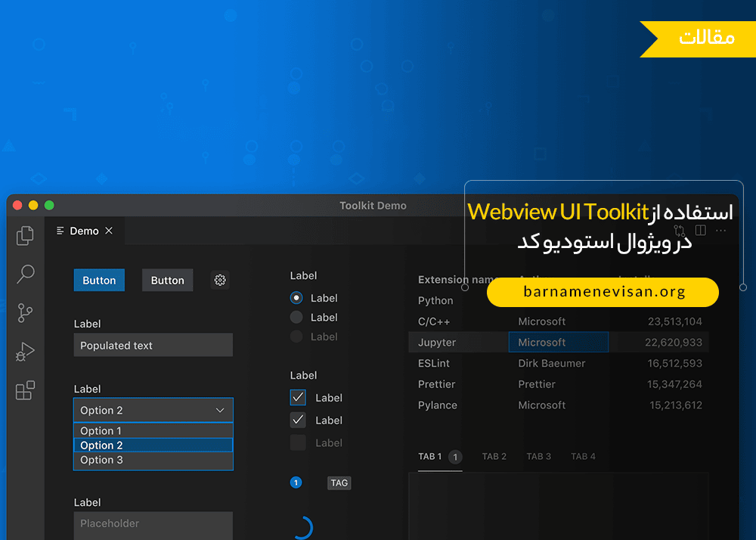Click the ESLint extension name cell
This screenshot has height=540, width=756.
[x=433, y=363]
